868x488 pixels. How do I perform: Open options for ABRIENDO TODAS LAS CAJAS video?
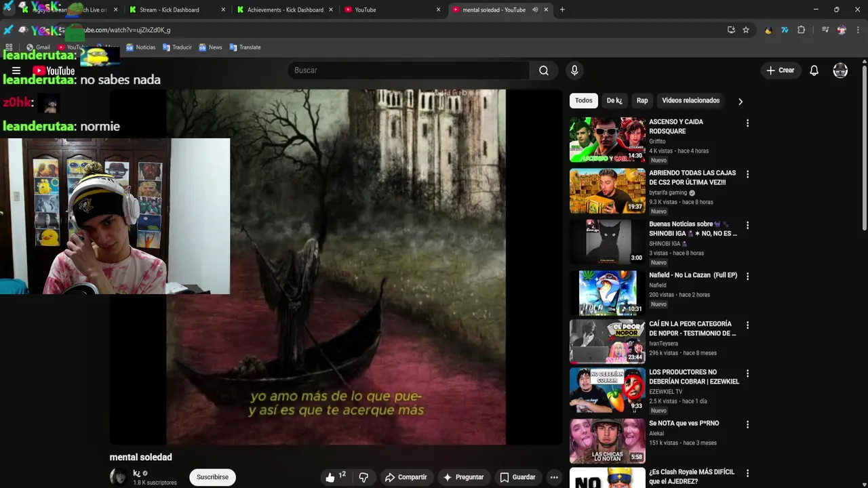click(747, 174)
